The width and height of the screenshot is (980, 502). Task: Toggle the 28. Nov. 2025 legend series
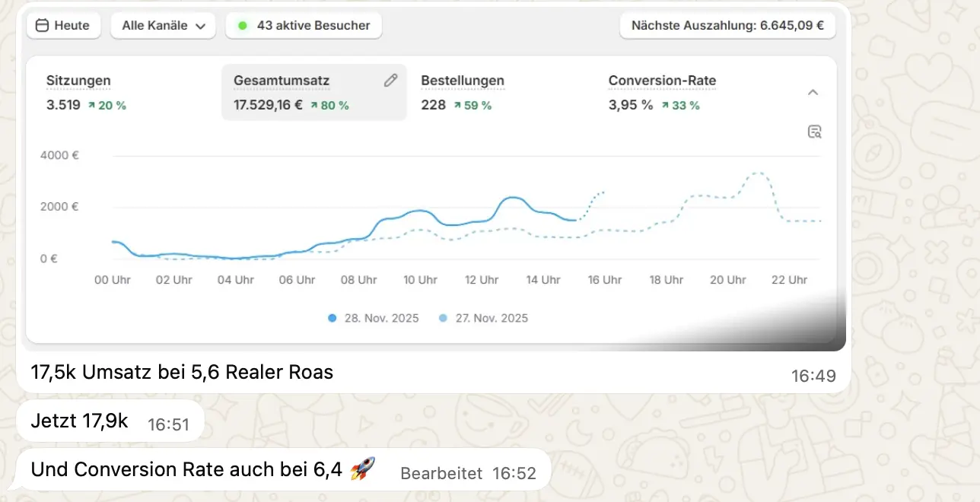point(374,318)
